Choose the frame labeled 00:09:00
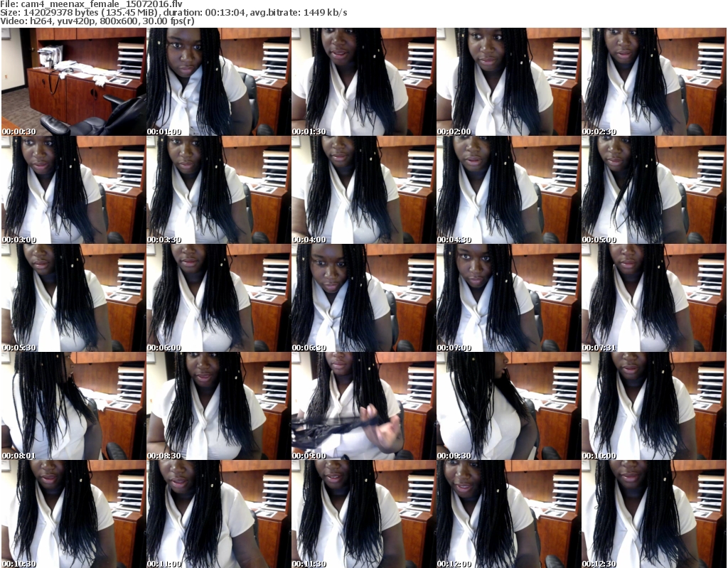728x568 pixels. pyautogui.click(x=363, y=406)
